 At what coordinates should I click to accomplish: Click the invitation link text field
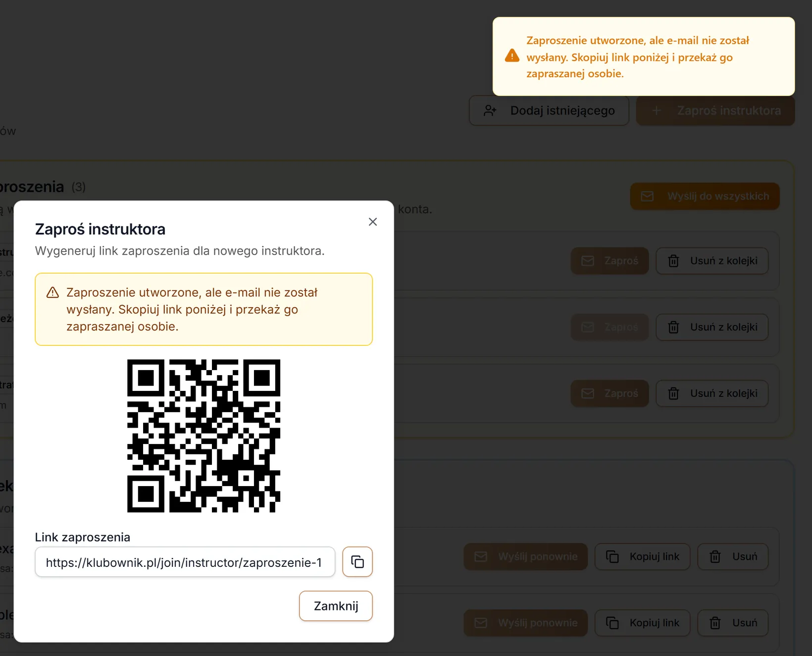(185, 562)
